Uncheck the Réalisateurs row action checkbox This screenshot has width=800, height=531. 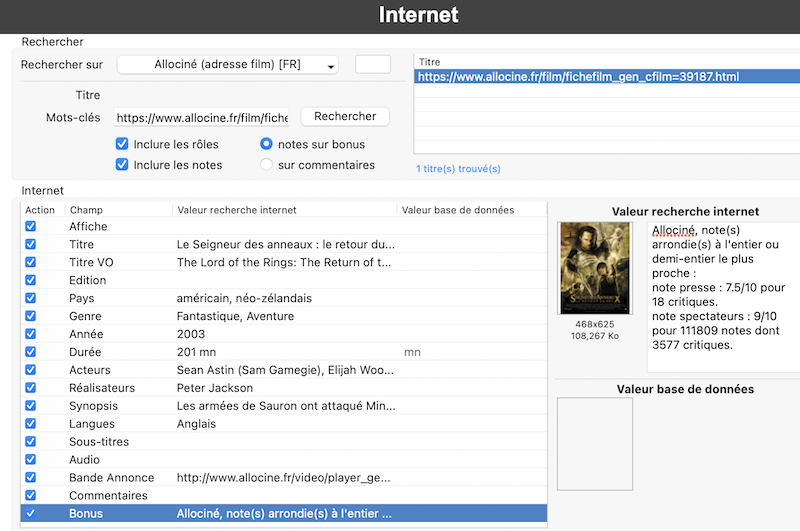30,388
